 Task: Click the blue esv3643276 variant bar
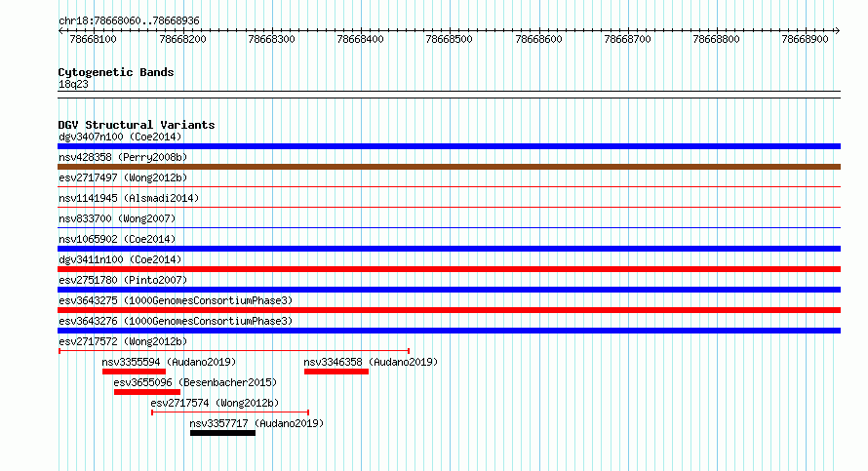[449, 331]
